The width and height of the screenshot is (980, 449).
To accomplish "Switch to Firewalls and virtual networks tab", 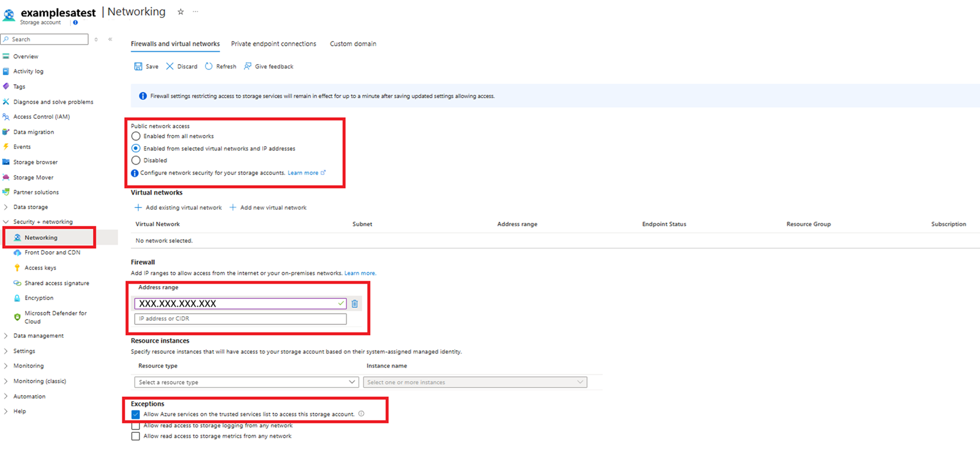I will (x=175, y=44).
